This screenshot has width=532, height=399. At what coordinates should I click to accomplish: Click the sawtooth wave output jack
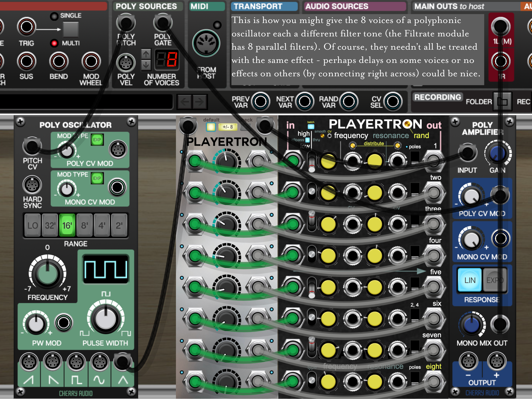pos(29,362)
